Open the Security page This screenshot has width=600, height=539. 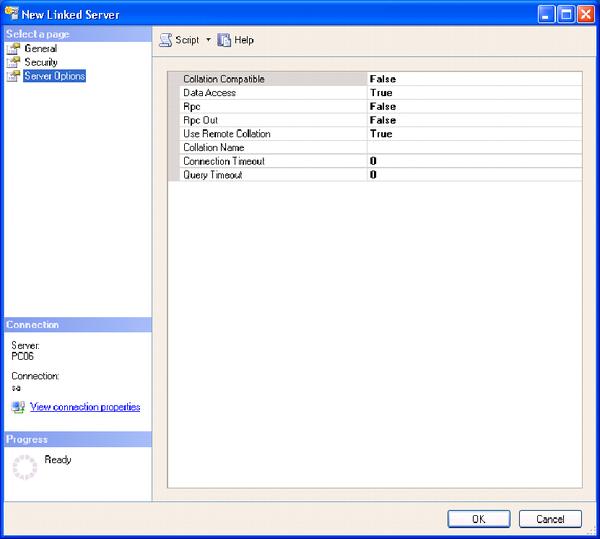(x=41, y=62)
